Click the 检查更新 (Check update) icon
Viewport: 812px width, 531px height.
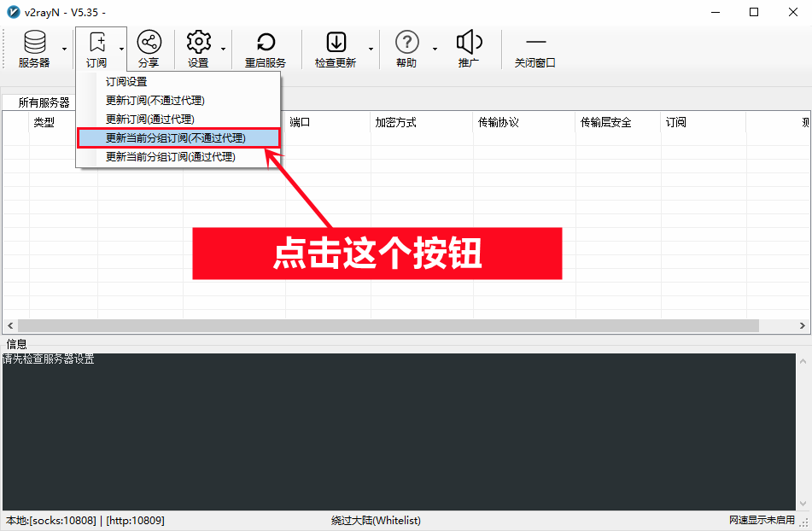click(x=336, y=49)
